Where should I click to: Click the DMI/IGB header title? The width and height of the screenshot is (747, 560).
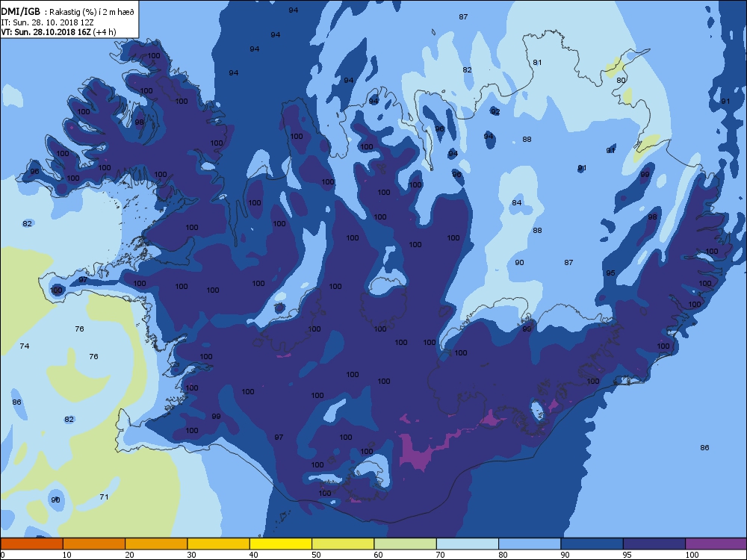(x=20, y=12)
